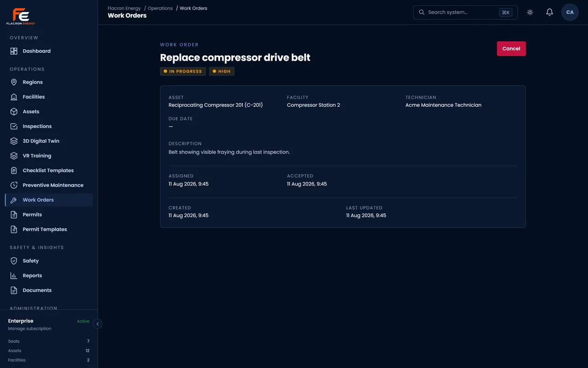Click the Work Orders breadcrumb item

(193, 8)
